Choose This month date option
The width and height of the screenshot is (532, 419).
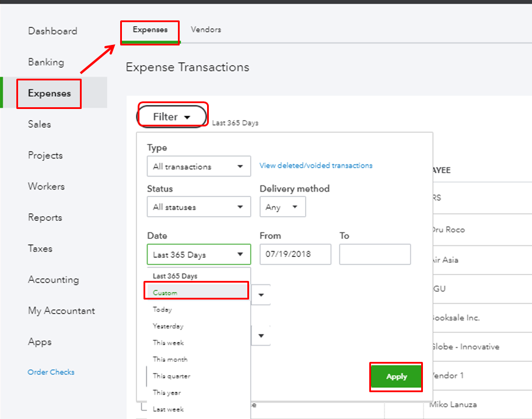point(170,359)
